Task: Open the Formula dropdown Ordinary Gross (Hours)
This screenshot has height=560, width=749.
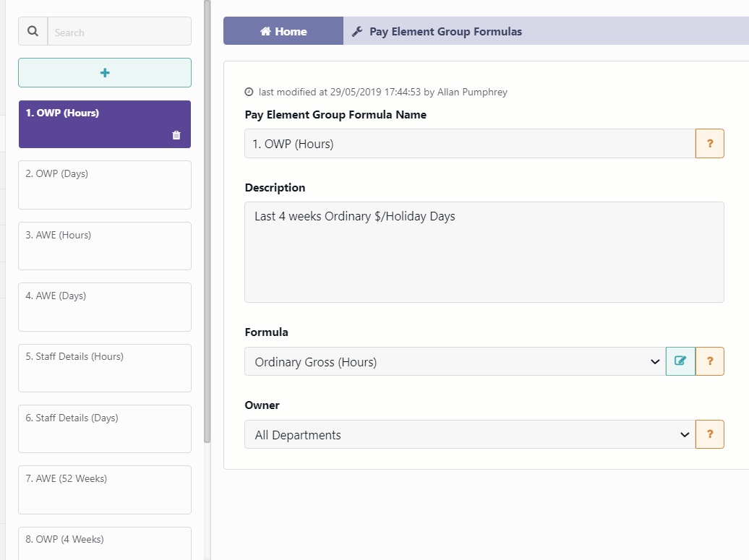Action: pos(455,361)
